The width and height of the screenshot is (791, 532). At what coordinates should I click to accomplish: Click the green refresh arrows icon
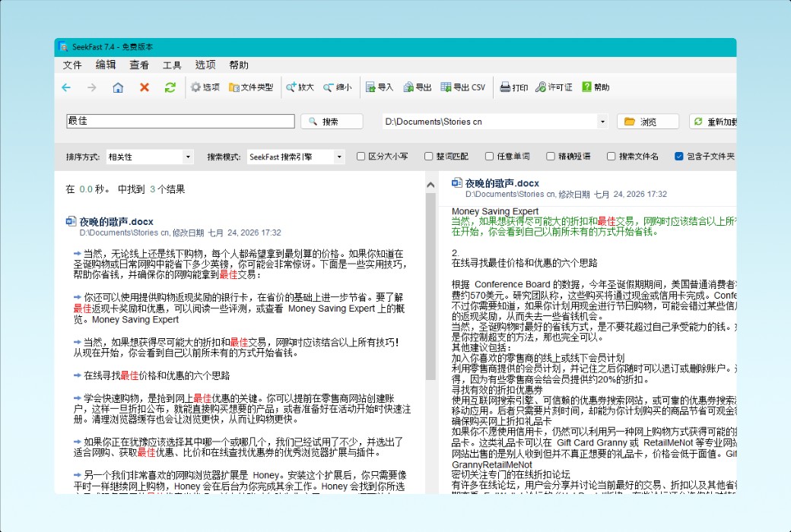point(170,87)
